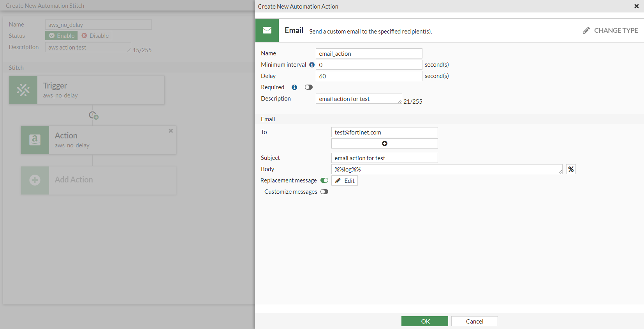
Task: Click Minimum interval info icon
Action: (x=312, y=65)
